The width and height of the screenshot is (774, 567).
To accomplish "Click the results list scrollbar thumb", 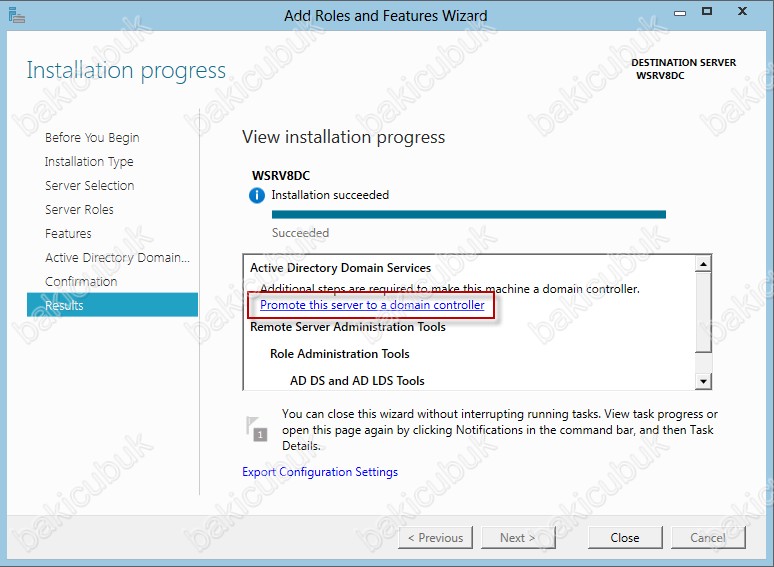I will pos(703,312).
